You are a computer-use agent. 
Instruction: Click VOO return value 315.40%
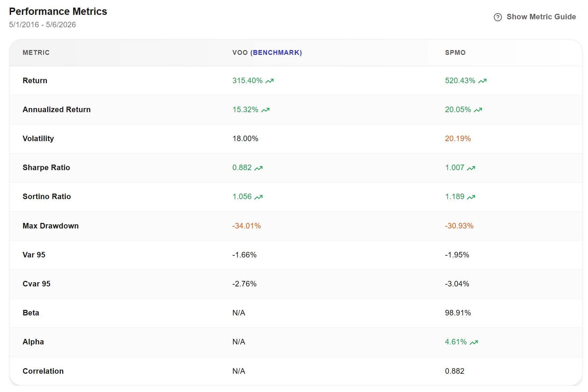[247, 80]
